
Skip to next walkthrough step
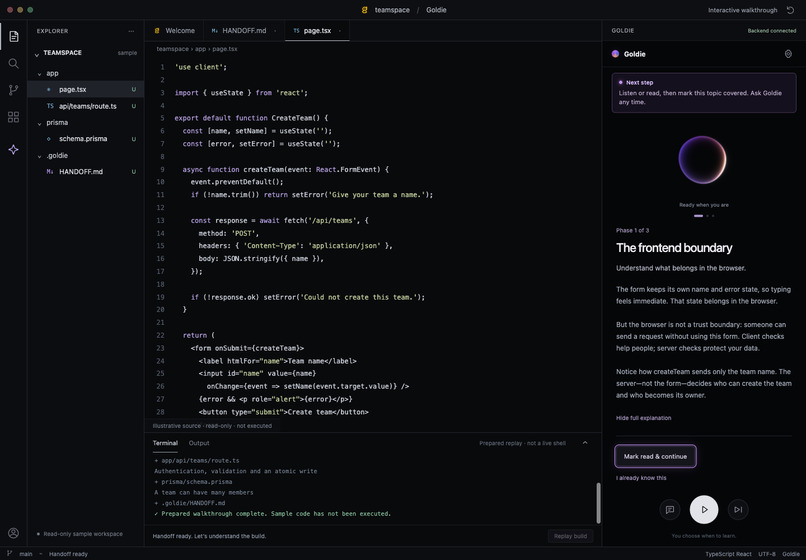738,510
